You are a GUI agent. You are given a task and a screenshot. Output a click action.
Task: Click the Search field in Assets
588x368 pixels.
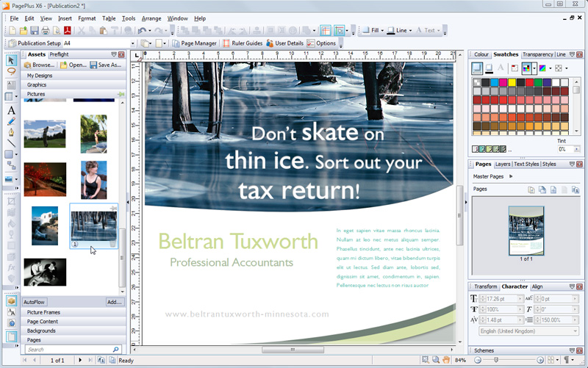tap(73, 349)
